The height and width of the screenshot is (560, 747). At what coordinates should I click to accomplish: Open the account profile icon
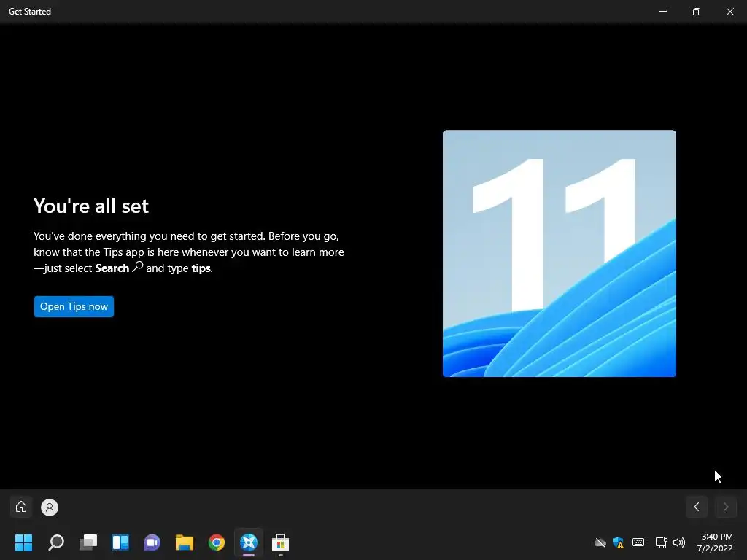50,507
